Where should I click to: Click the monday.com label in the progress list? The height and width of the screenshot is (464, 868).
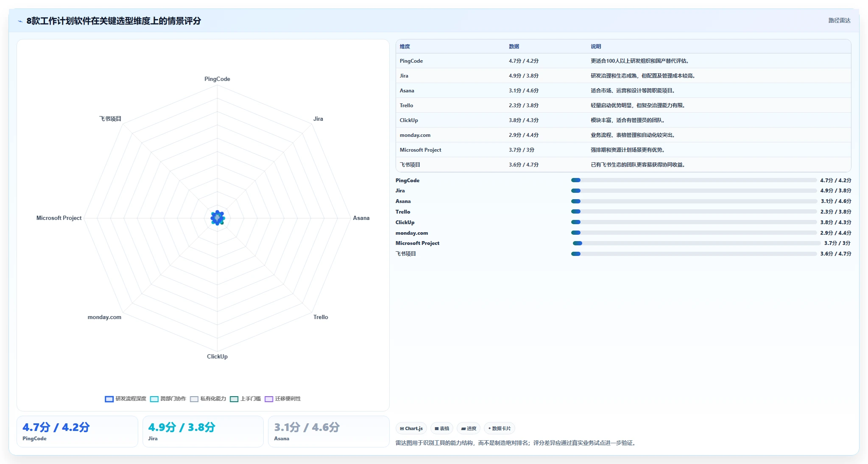coord(412,233)
